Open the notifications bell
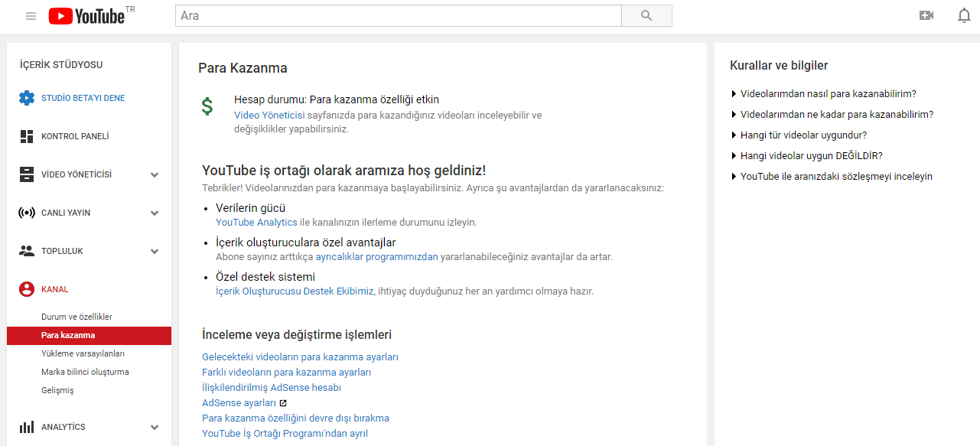Screen dimensions: 980x446 pos(964,15)
